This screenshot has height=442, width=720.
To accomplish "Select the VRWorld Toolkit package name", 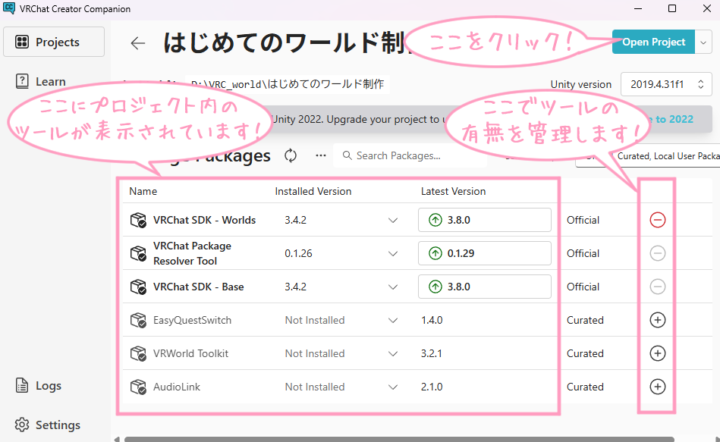I will coord(191,353).
